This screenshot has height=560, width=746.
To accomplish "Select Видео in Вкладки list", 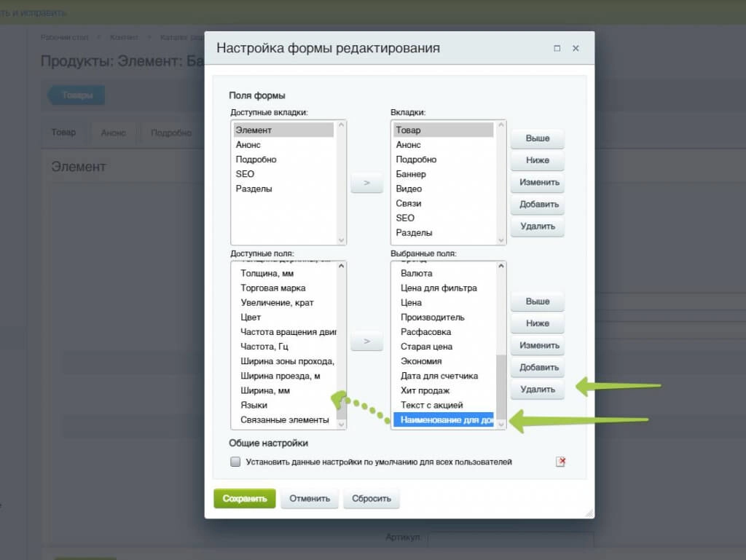I will (x=444, y=189).
